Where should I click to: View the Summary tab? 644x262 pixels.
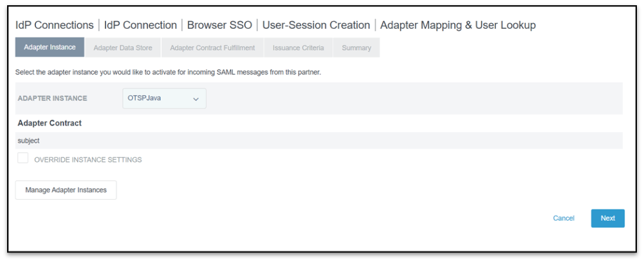(x=356, y=48)
